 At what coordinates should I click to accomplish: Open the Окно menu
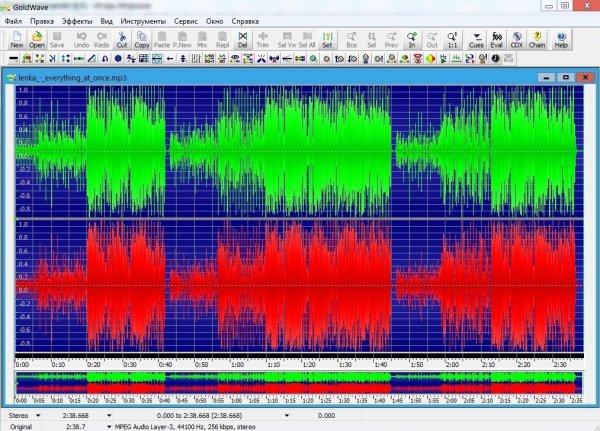pos(215,21)
